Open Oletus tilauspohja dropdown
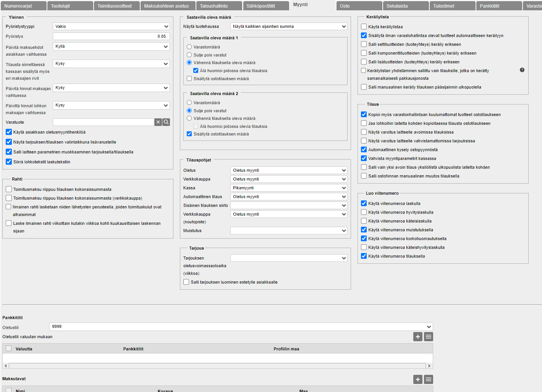 [x=289, y=170]
